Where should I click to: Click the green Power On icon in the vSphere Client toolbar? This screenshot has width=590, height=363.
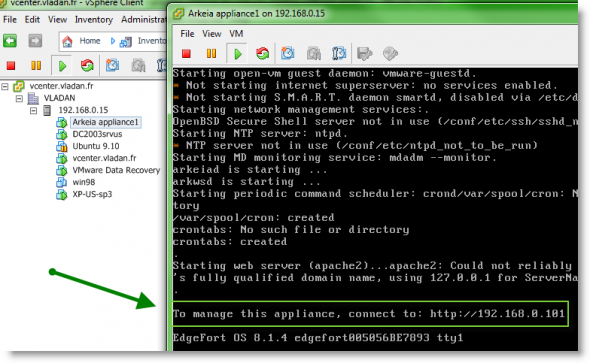[x=62, y=66]
